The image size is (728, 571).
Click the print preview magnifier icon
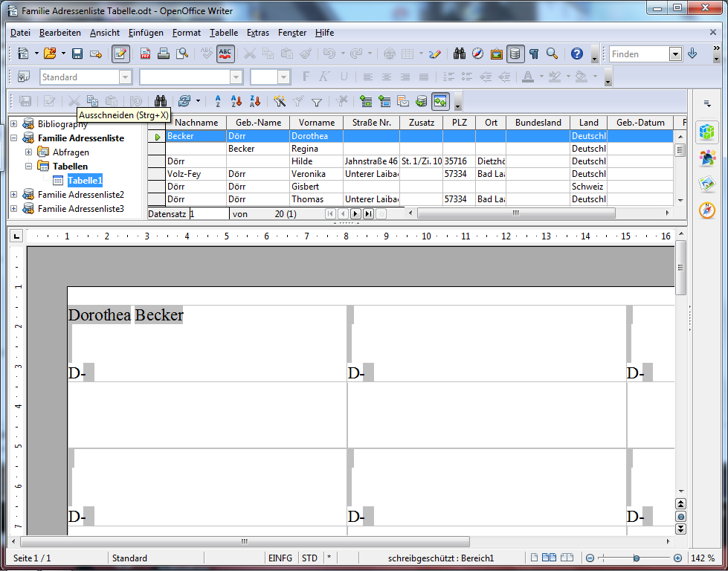click(182, 54)
